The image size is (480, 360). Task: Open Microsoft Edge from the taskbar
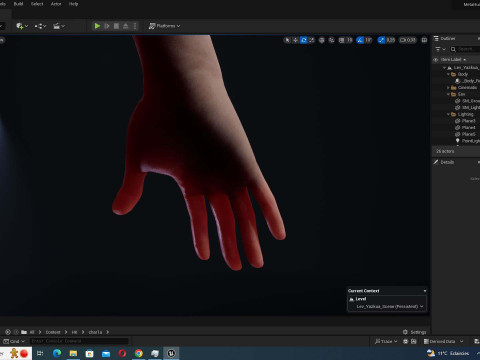point(57,353)
